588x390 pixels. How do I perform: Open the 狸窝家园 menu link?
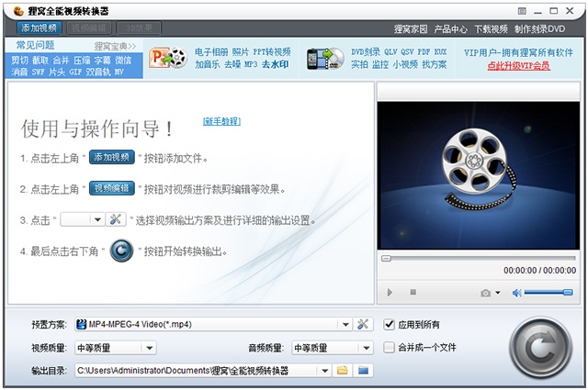(x=411, y=28)
